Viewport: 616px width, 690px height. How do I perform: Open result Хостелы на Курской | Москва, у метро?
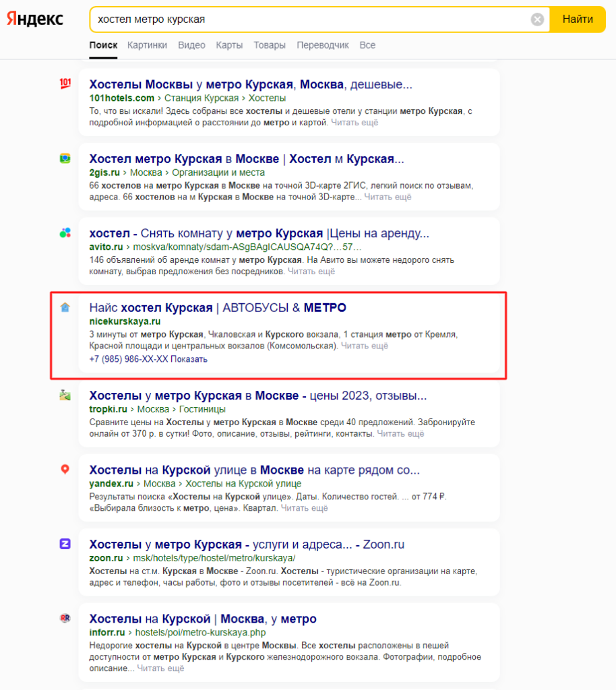(203, 619)
